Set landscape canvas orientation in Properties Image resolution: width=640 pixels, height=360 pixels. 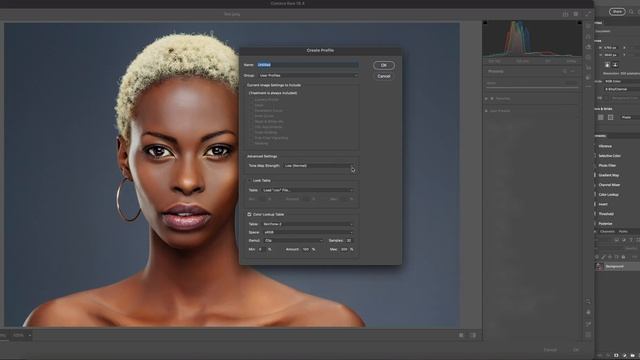pyautogui.click(x=615, y=65)
